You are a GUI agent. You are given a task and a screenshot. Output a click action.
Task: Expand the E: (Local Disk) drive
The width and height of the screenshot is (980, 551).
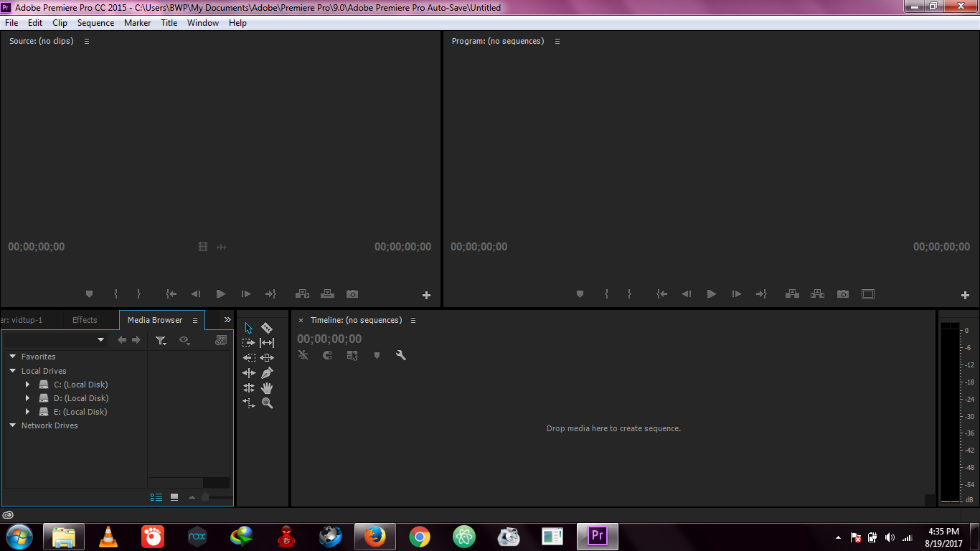[x=28, y=412]
